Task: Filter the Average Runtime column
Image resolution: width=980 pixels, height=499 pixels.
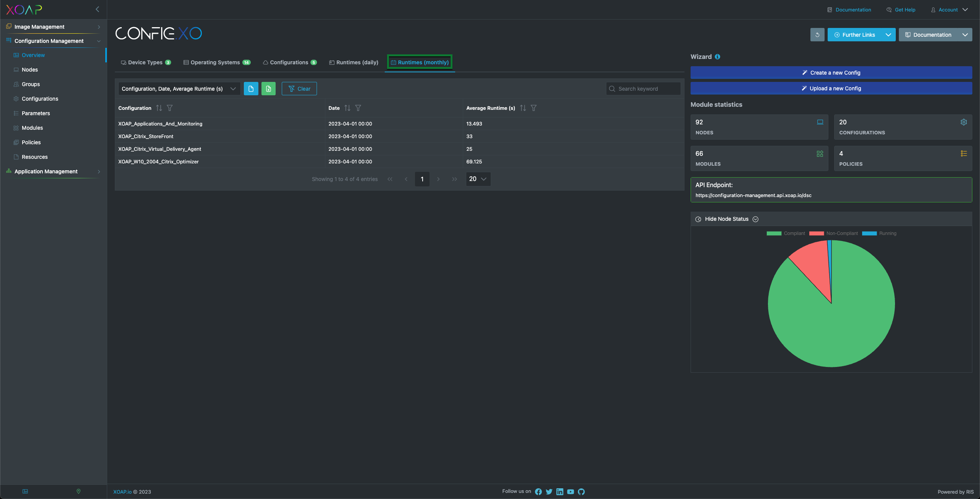Action: click(x=534, y=108)
